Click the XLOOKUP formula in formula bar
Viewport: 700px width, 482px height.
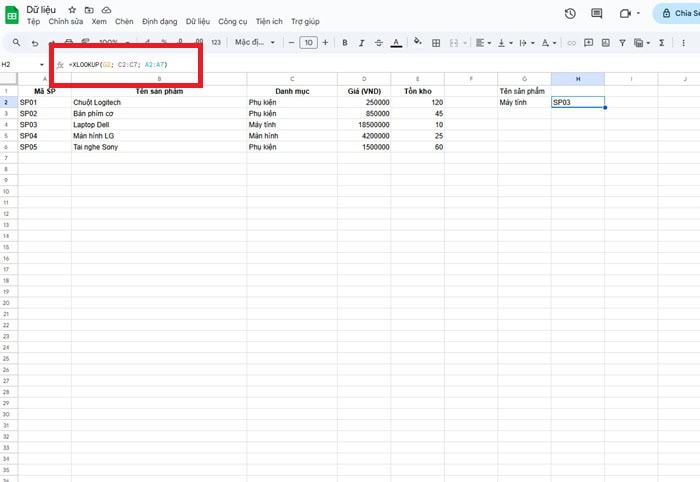coord(118,65)
